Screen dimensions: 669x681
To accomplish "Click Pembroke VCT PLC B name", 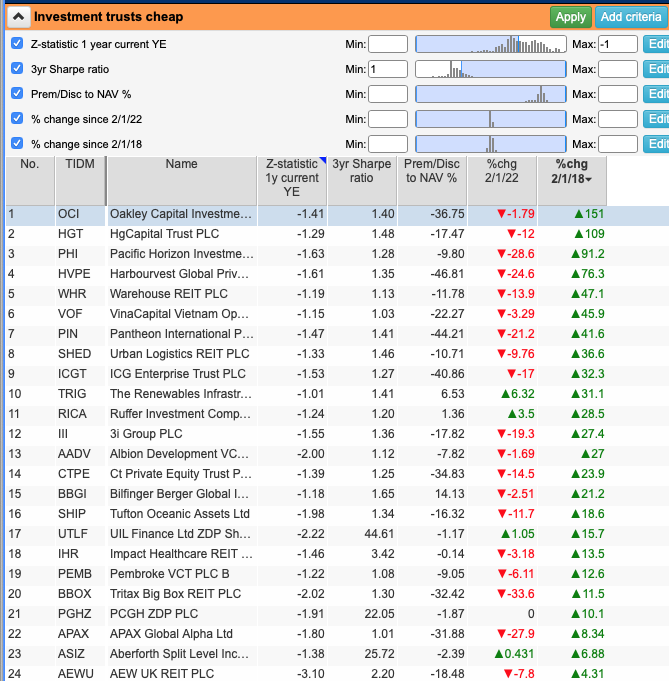I will pos(169,573).
